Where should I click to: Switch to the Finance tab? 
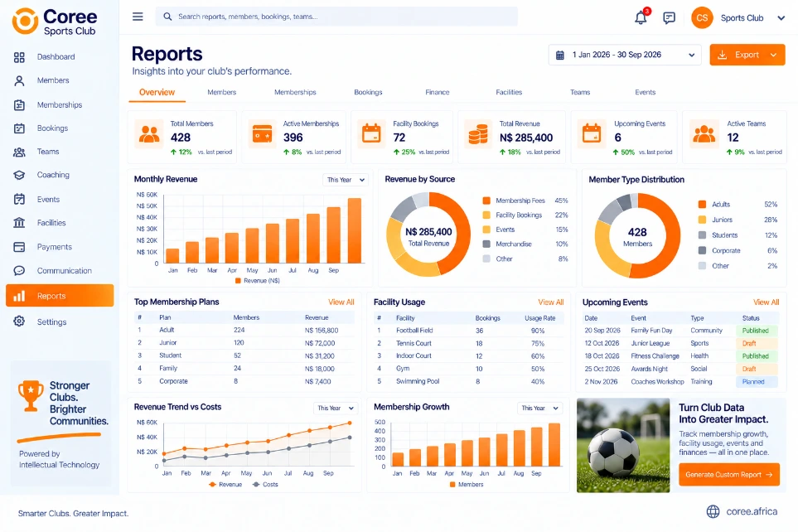pyautogui.click(x=438, y=92)
